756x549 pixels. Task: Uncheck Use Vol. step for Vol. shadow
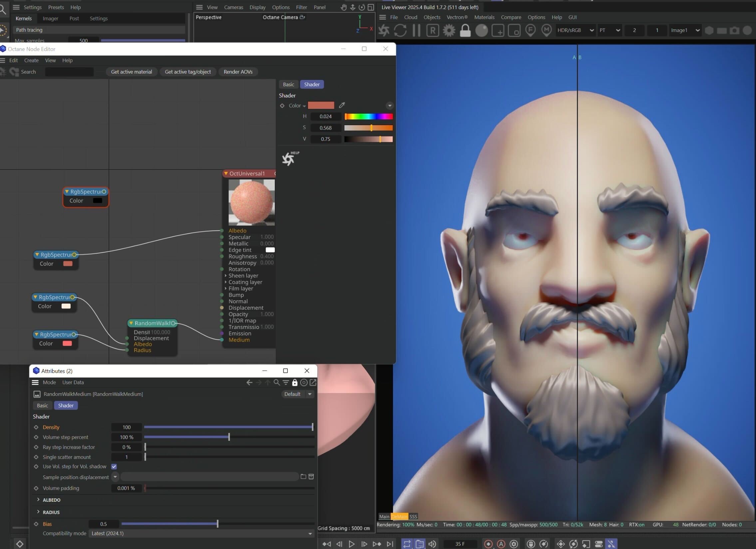(x=114, y=466)
